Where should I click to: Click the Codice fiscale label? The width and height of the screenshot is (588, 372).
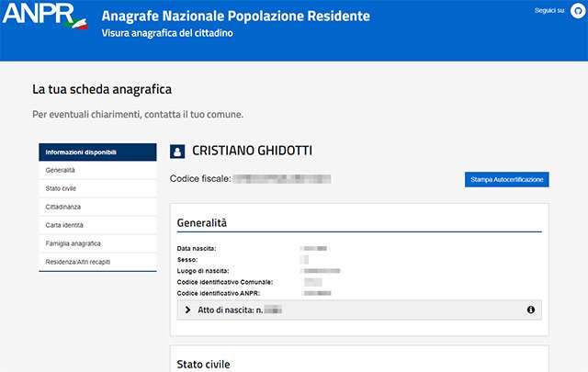(x=200, y=179)
